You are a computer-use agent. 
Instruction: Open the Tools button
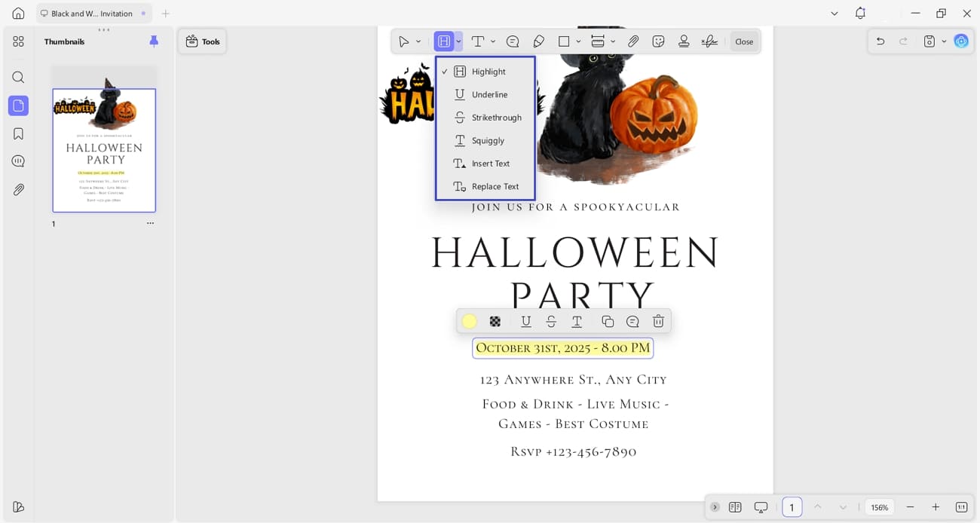point(202,41)
